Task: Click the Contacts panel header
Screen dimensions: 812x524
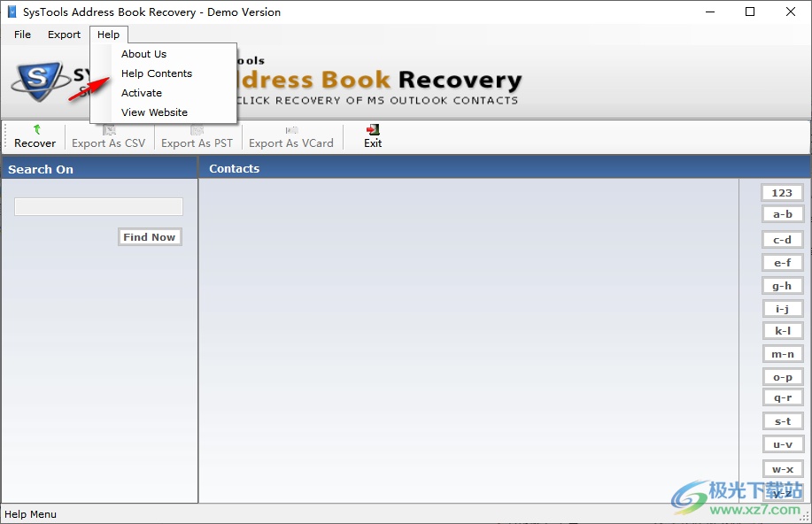Action: (505, 168)
